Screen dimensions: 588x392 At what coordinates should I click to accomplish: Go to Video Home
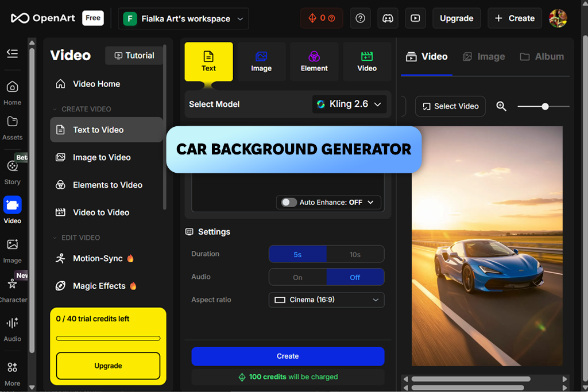[x=106, y=84]
